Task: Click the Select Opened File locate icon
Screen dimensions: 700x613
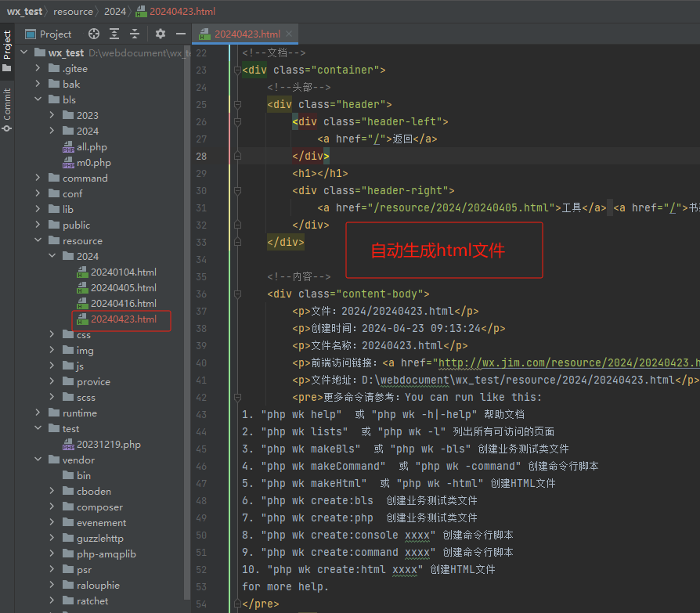Action: (x=94, y=34)
